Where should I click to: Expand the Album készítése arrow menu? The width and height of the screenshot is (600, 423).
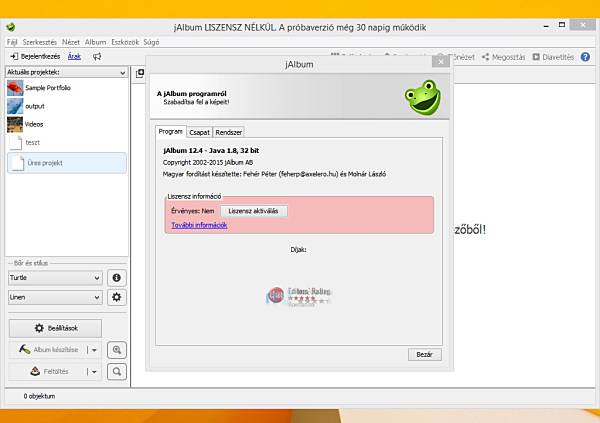point(93,350)
